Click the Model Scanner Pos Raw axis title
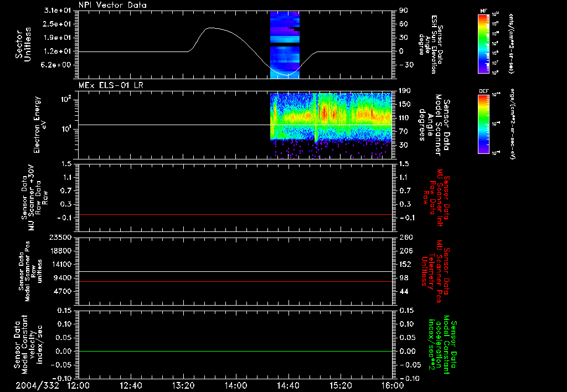The height and width of the screenshot is (392, 567). coord(30,271)
